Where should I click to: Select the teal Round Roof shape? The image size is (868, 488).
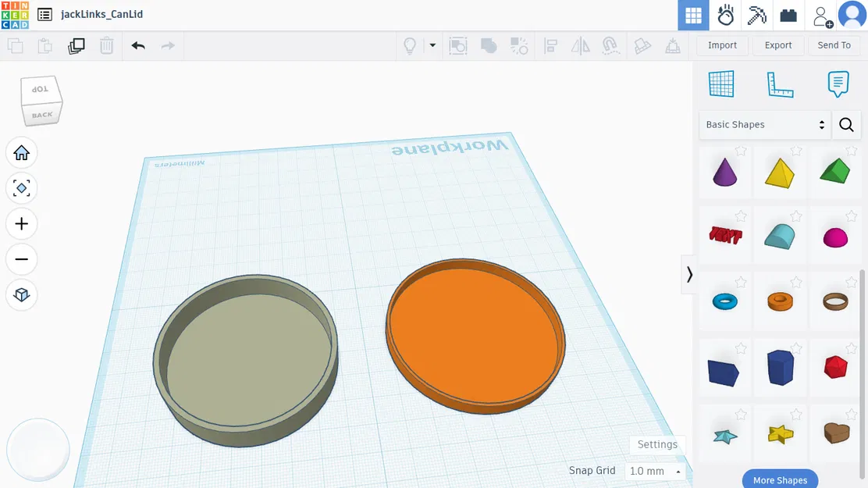click(x=780, y=237)
